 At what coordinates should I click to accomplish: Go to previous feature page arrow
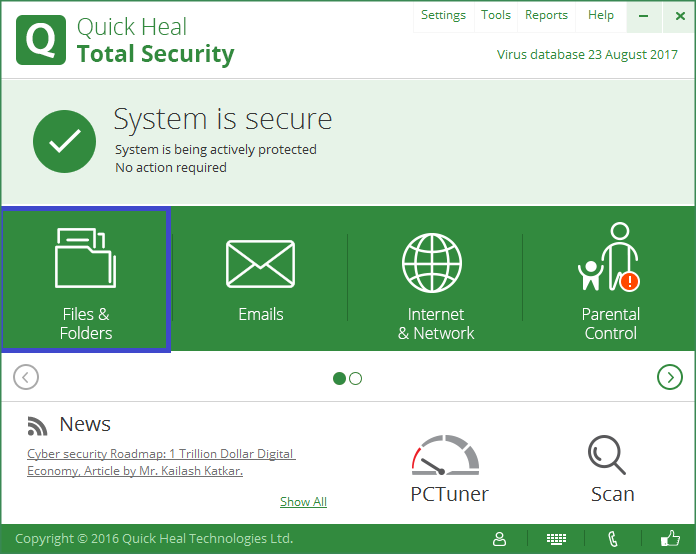26,377
